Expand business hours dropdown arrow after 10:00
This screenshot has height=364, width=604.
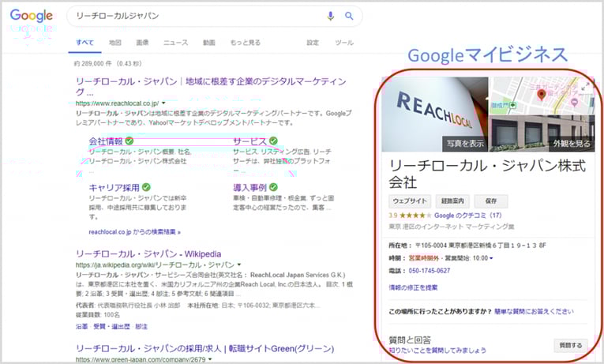491,258
